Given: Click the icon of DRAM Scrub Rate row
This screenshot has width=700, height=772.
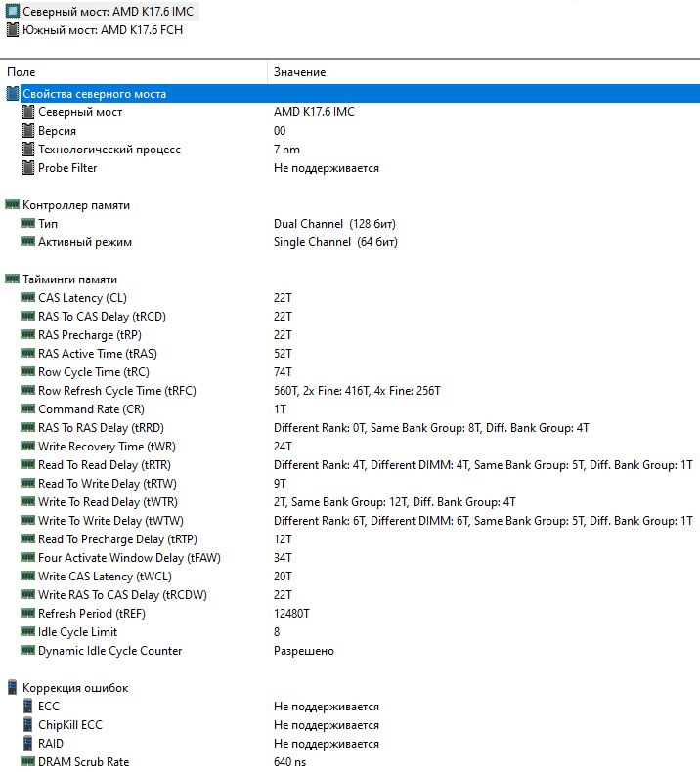Looking at the screenshot, I should (x=27, y=761).
